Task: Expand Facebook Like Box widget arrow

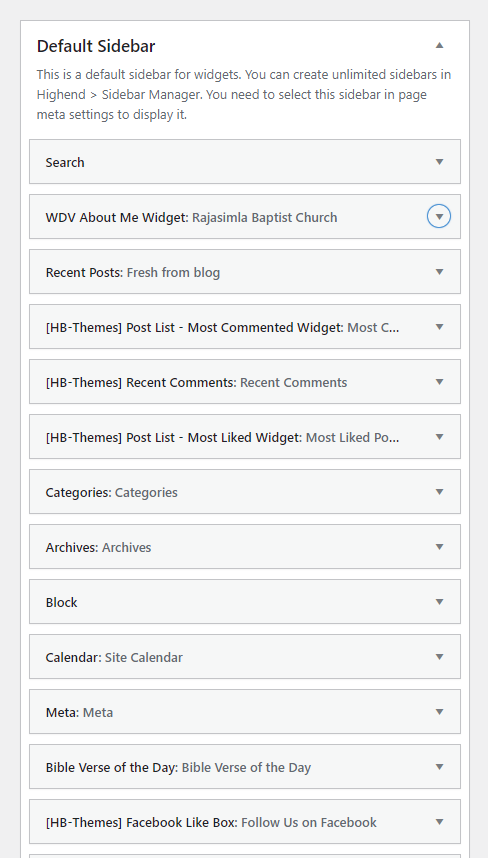Action: pyautogui.click(x=439, y=822)
